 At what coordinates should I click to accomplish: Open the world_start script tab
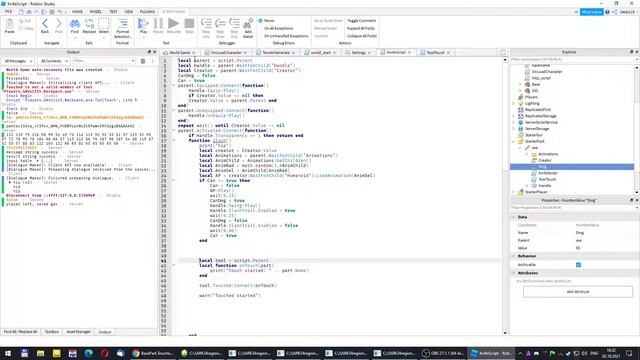click(320, 53)
